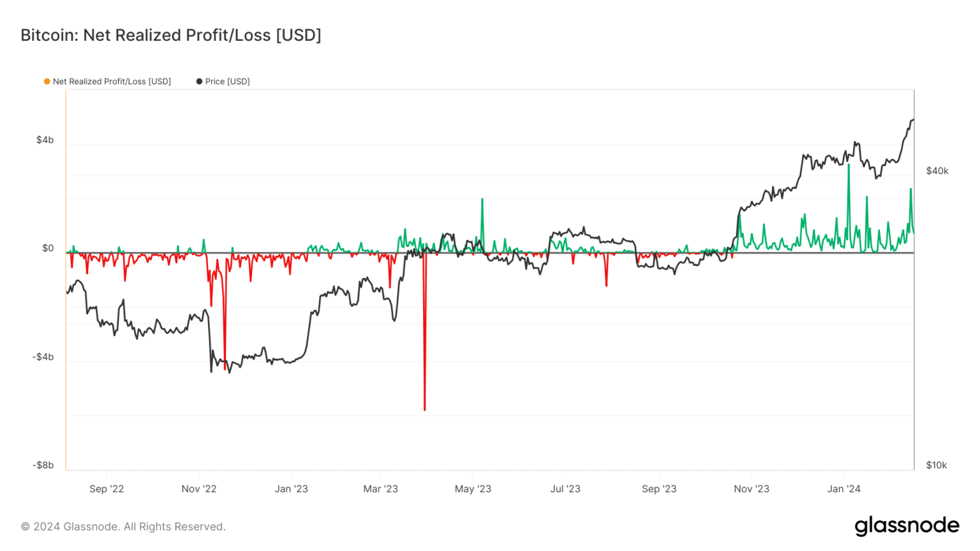Select the Nov '23 x-axis label
980x551 pixels.
(752, 489)
